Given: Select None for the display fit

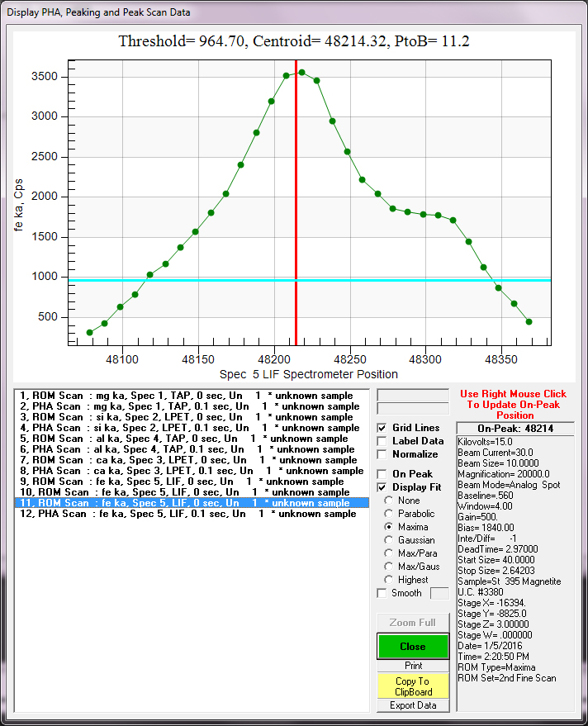Looking at the screenshot, I should click(389, 501).
